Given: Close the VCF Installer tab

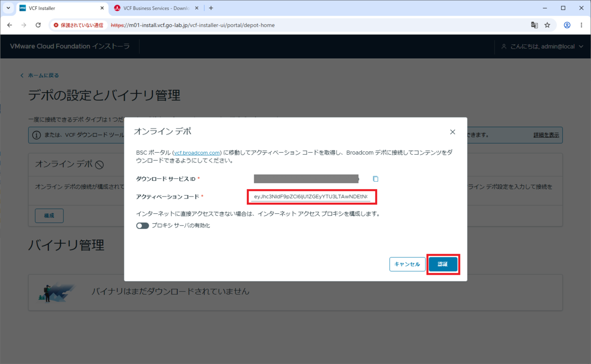Looking at the screenshot, I should point(102,8).
